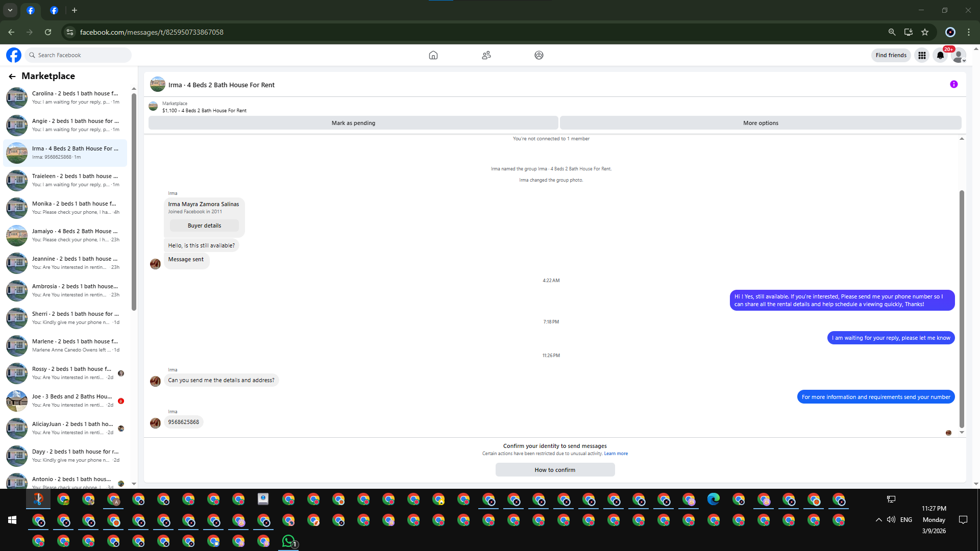Open the browser tab search dropdown

[10, 10]
